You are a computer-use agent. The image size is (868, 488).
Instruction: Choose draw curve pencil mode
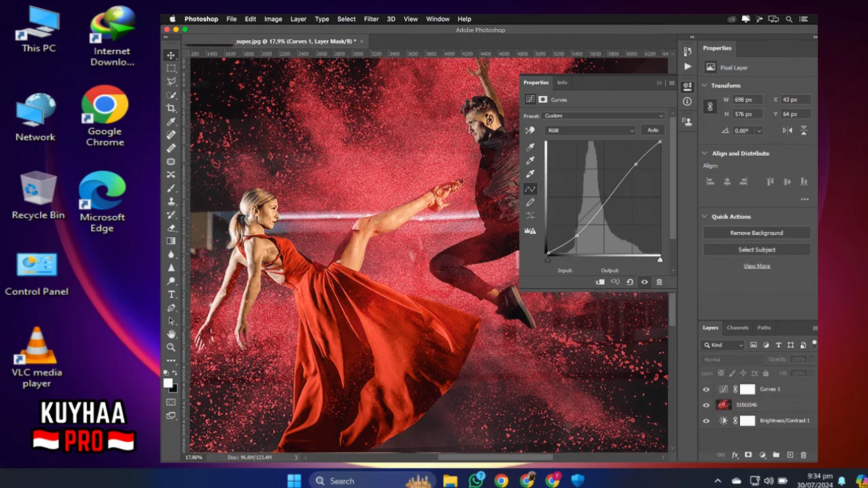530,203
